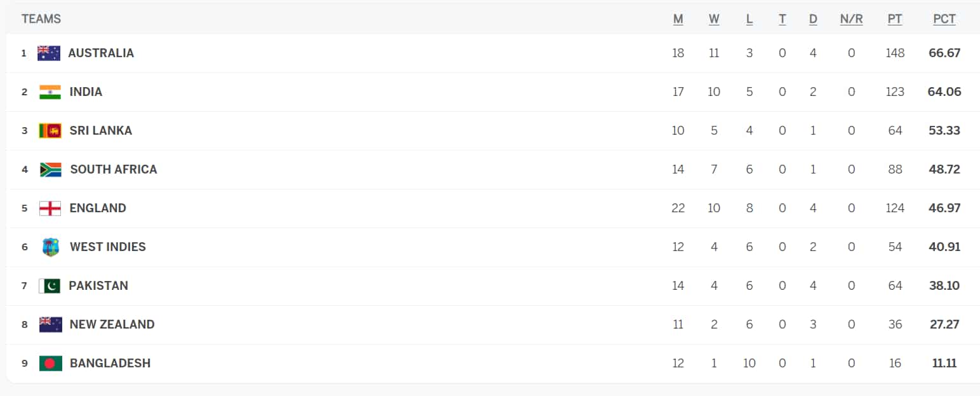Click the Australia flag icon
This screenshot has height=396, width=980.
point(50,53)
